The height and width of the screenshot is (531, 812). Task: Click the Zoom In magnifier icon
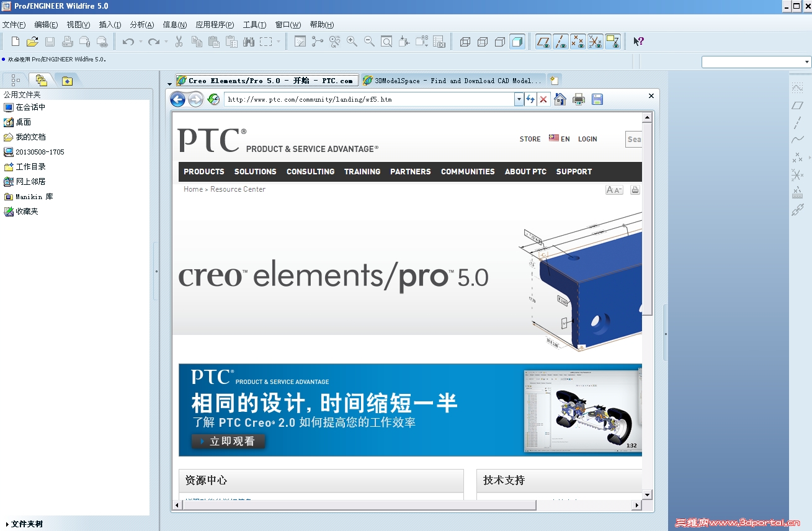[352, 42]
